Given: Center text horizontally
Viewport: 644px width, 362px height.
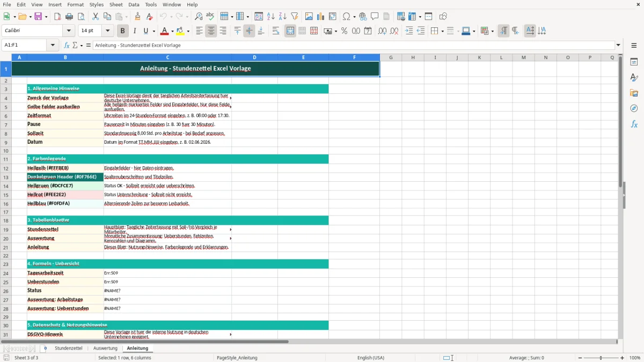Looking at the screenshot, I should click(211, 31).
